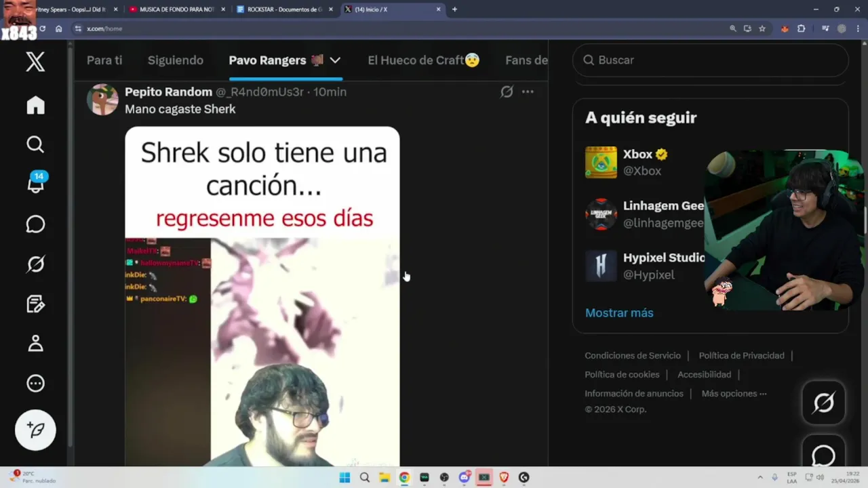
Task: Open Discord from the taskbar
Action: [464, 477]
